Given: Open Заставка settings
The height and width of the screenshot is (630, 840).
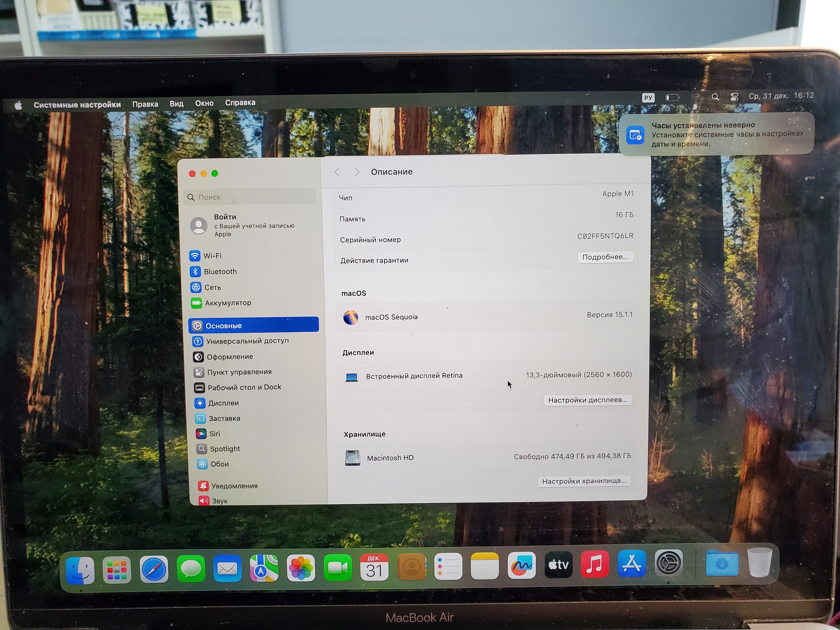Looking at the screenshot, I should tap(218, 419).
